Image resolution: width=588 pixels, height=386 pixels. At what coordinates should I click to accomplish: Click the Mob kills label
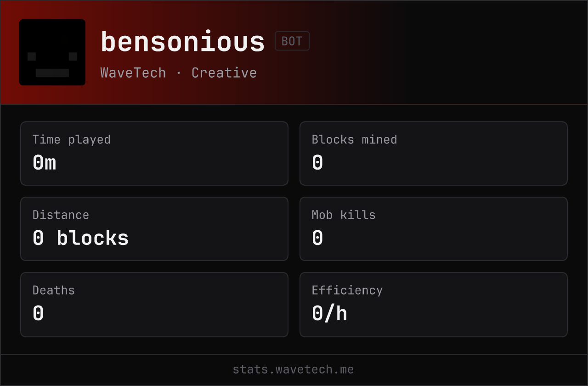344,215
